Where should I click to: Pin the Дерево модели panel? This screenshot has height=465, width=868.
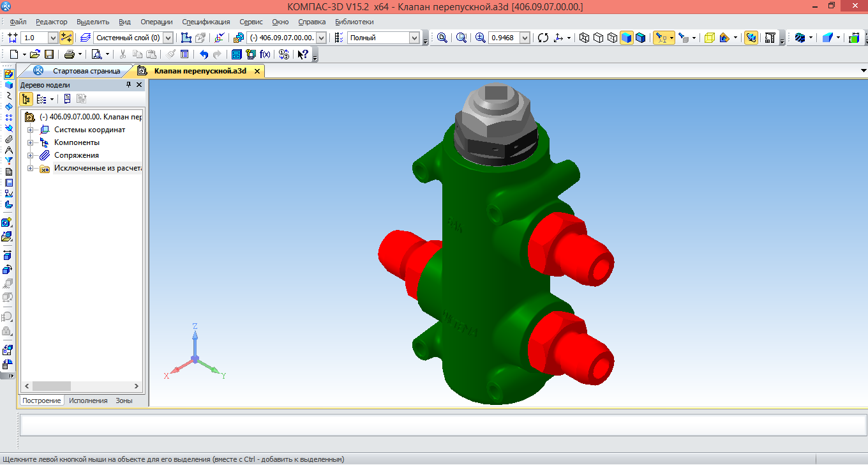click(128, 85)
